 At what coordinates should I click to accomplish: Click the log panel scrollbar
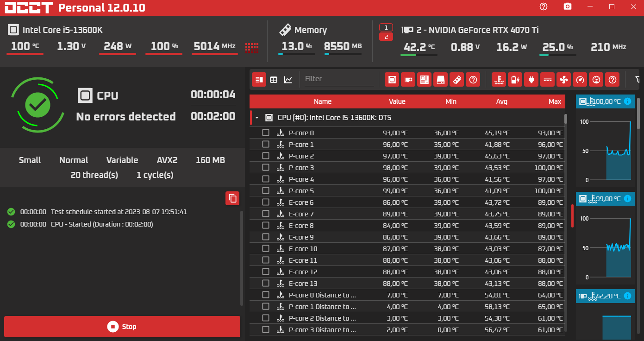coord(242,258)
